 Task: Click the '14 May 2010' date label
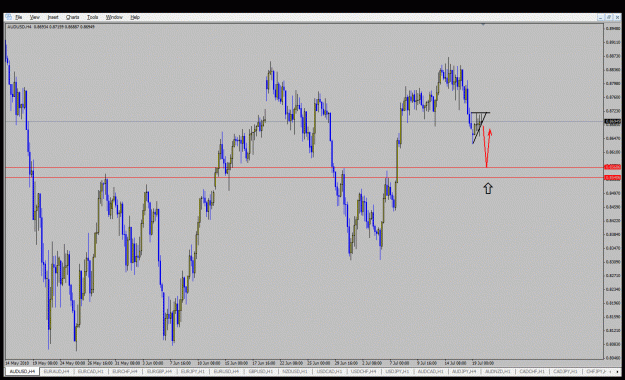(17, 363)
